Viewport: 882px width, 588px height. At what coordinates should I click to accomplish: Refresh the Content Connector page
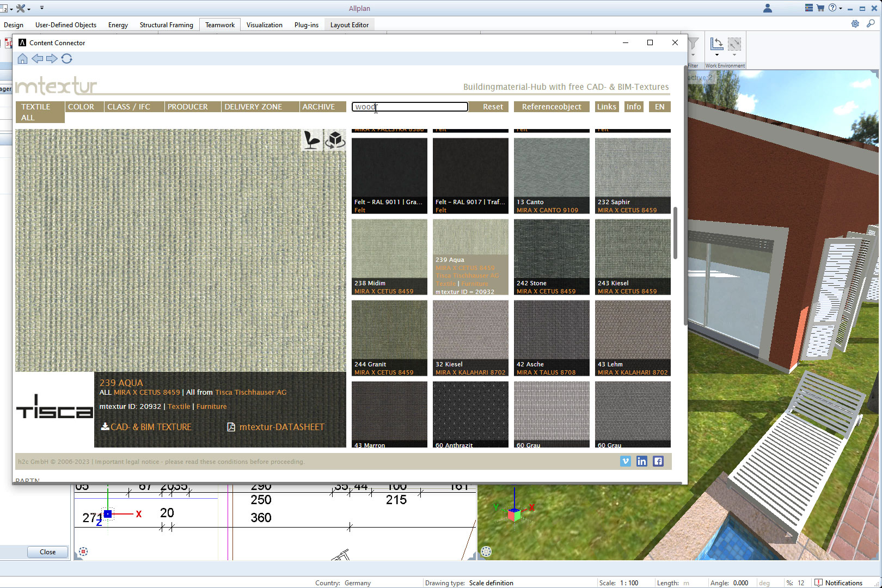click(x=67, y=58)
